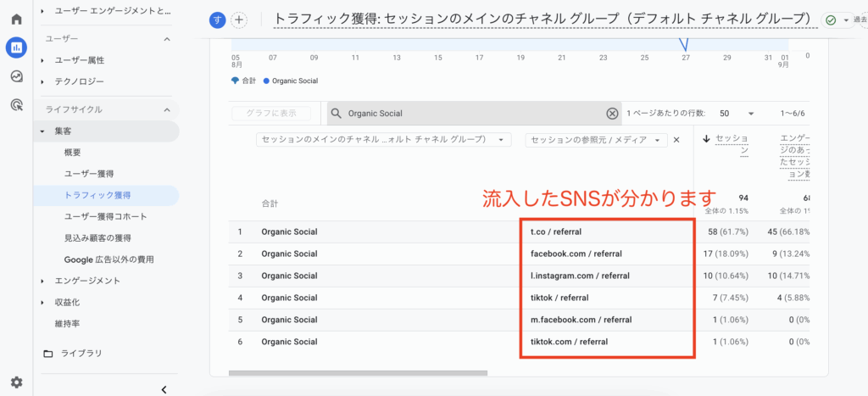Expand エンゲージメント in the sidebar
The width and height of the screenshot is (868, 396).
coord(42,282)
